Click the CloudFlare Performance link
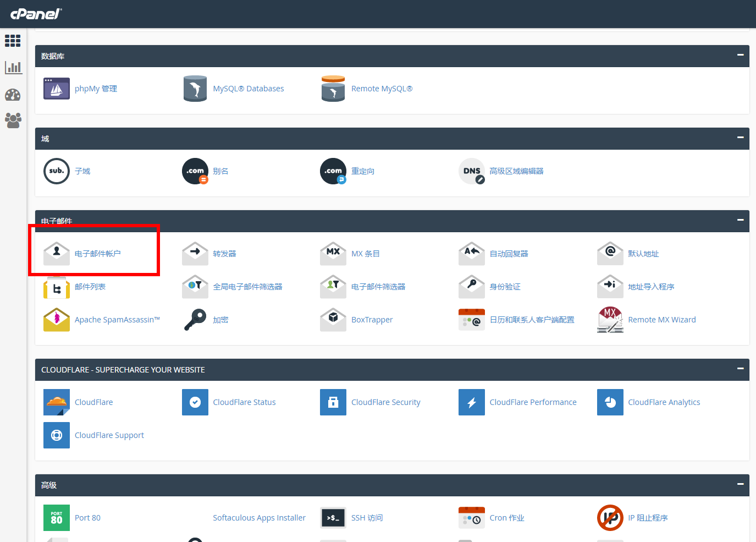Screen dimensions: 756x542 pyautogui.click(x=533, y=402)
